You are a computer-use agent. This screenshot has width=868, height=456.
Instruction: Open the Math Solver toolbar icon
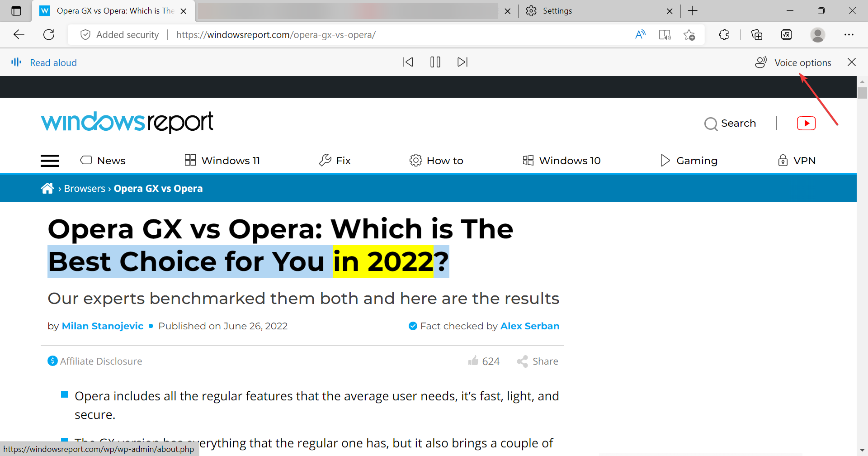(x=787, y=35)
